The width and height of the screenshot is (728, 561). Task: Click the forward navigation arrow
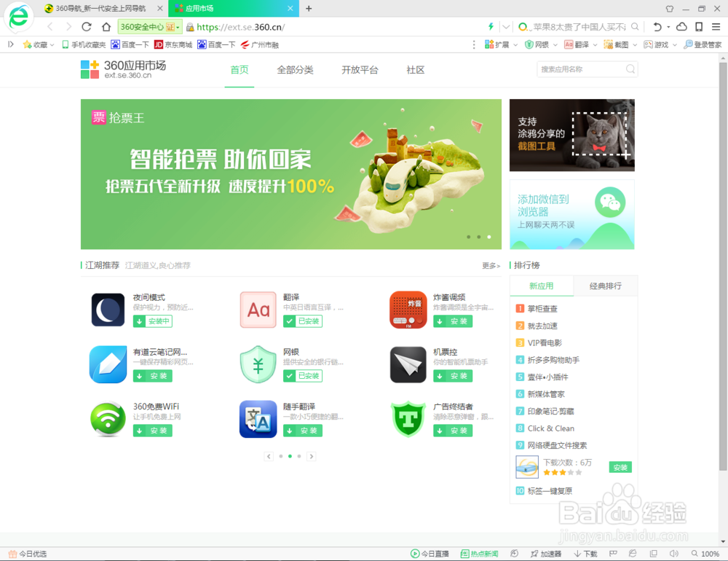pos(68,27)
